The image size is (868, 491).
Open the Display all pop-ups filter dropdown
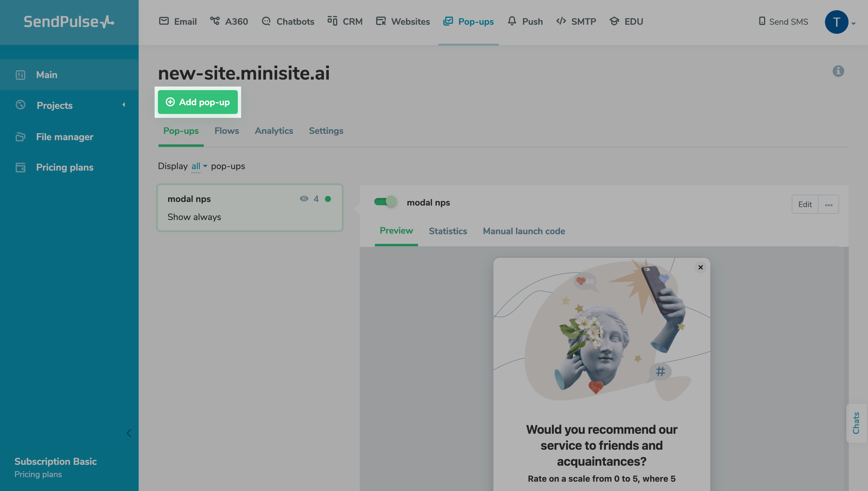point(198,166)
